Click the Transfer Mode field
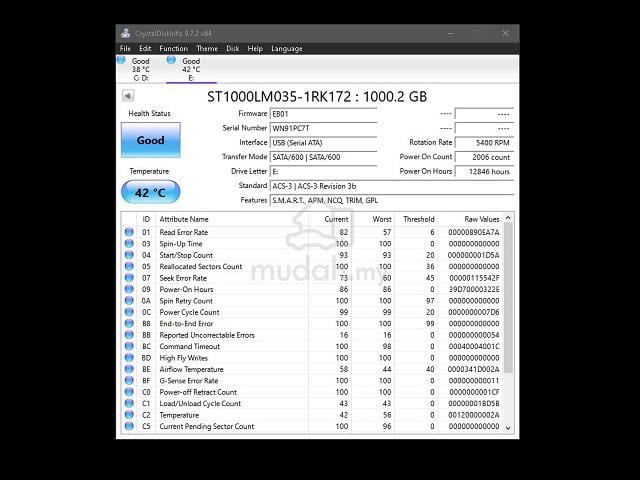 [323, 157]
